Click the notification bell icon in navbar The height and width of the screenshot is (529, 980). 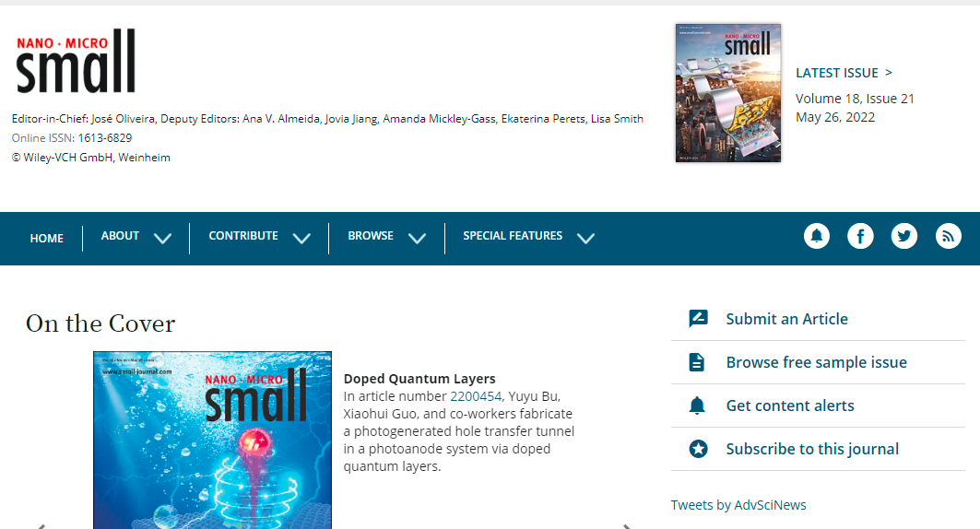pos(816,236)
